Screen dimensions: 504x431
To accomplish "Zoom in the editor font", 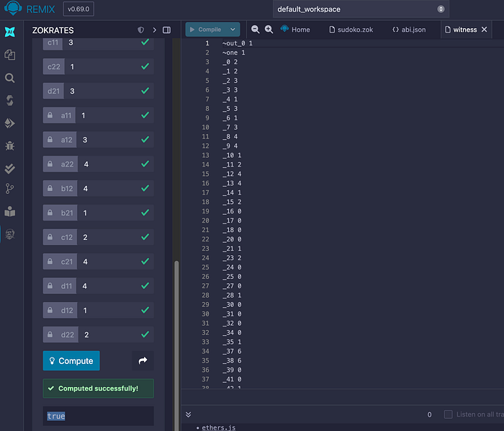I will [269, 30].
